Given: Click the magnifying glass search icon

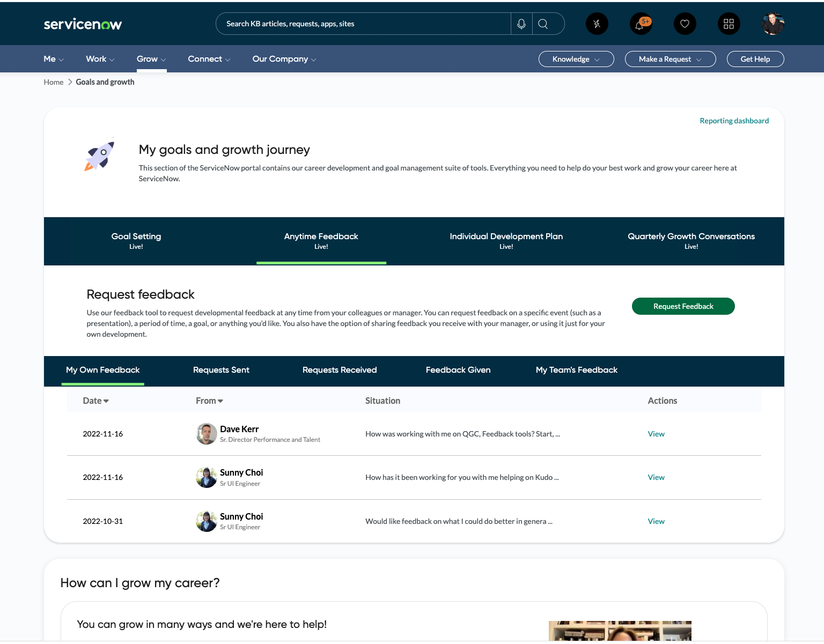Looking at the screenshot, I should 543,24.
